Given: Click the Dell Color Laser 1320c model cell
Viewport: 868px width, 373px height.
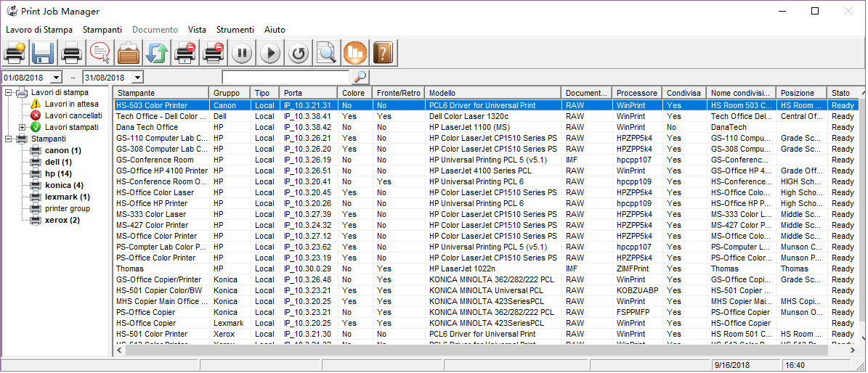Looking at the screenshot, I should pyautogui.click(x=493, y=116).
